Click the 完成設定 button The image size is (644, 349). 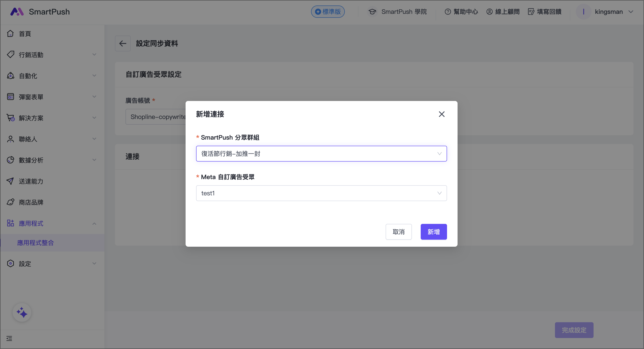click(x=574, y=330)
